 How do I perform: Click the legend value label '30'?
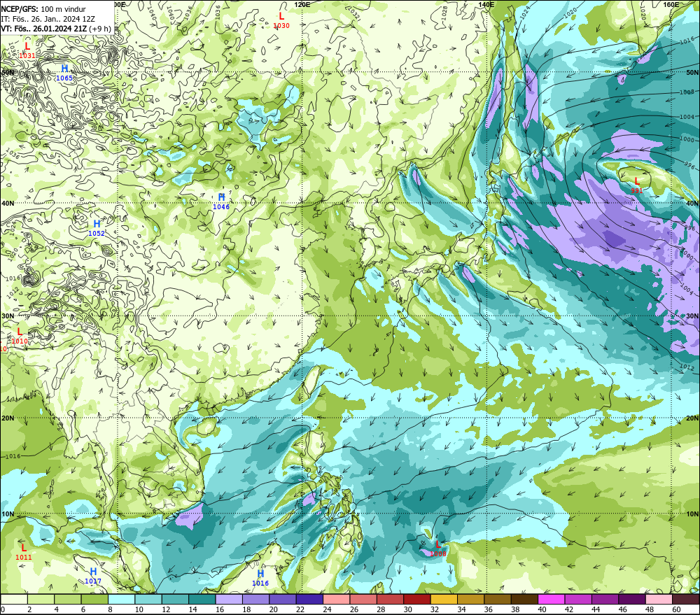(x=407, y=609)
